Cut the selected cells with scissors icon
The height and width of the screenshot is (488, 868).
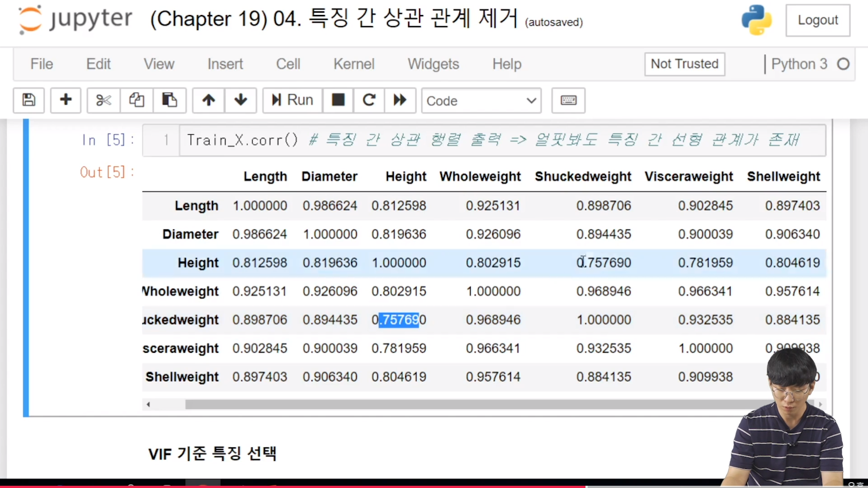104,100
